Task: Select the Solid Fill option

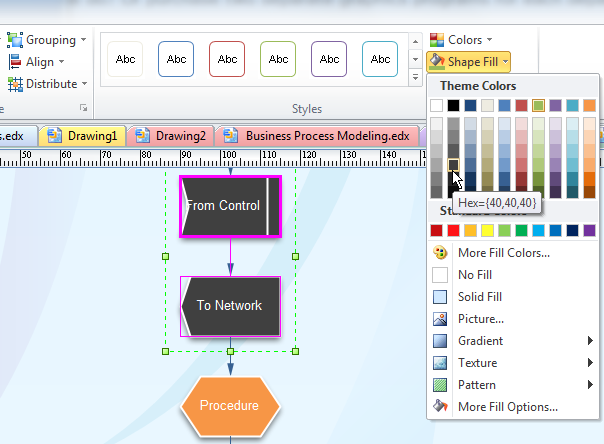Action: (440, 297)
